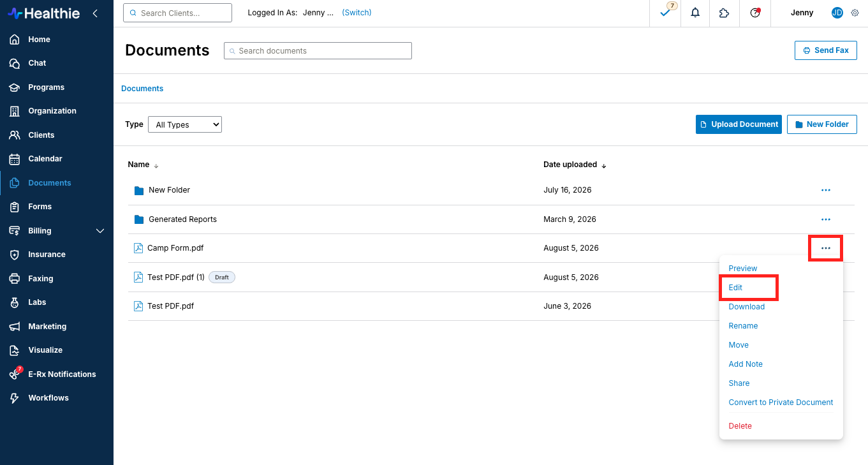Open the Camp Form.pdf file

175,248
